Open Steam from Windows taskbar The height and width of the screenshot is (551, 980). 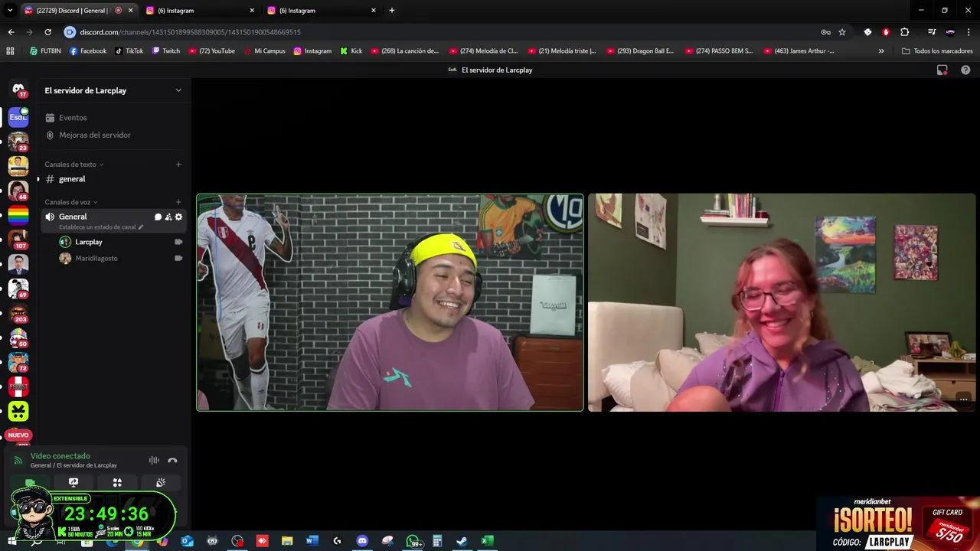point(462,541)
